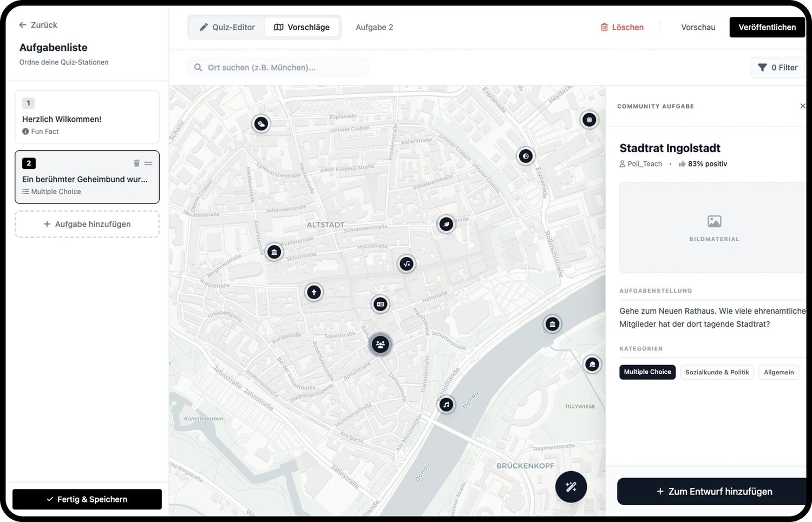Screen dimensions: 812x522
Task: Click the magic wand floating button
Action: (x=571, y=487)
